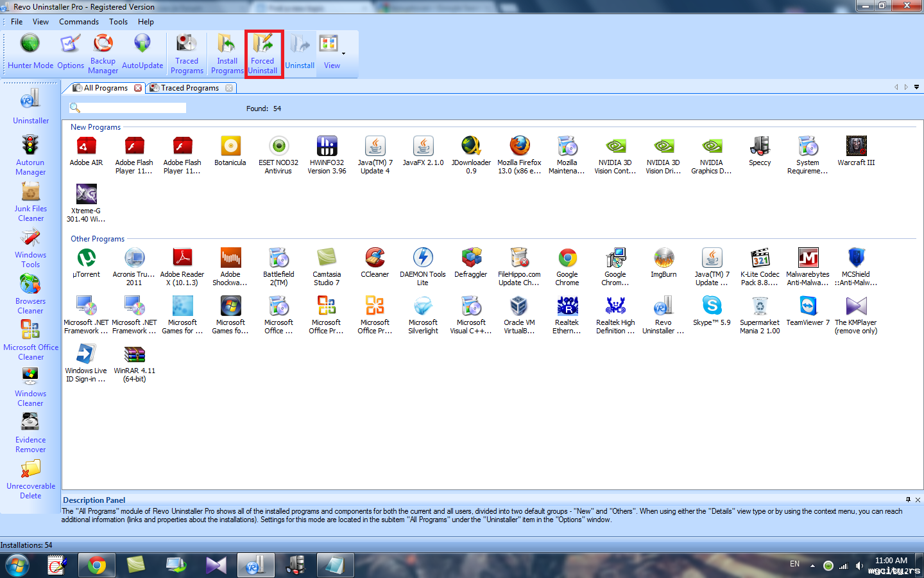
Task: Select Google Chrome in program list
Action: tap(567, 267)
